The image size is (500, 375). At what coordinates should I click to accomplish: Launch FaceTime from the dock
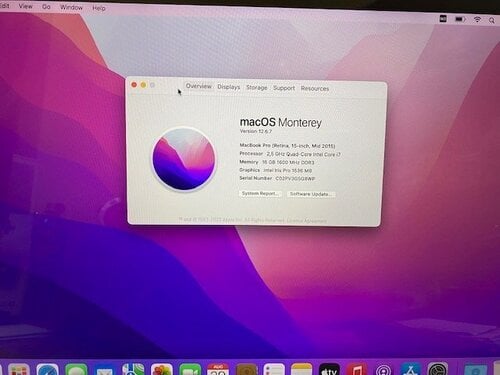point(190,370)
